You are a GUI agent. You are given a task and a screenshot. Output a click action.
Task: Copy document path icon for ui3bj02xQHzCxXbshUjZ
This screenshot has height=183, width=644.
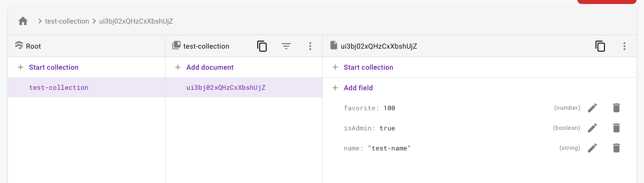coord(600,46)
